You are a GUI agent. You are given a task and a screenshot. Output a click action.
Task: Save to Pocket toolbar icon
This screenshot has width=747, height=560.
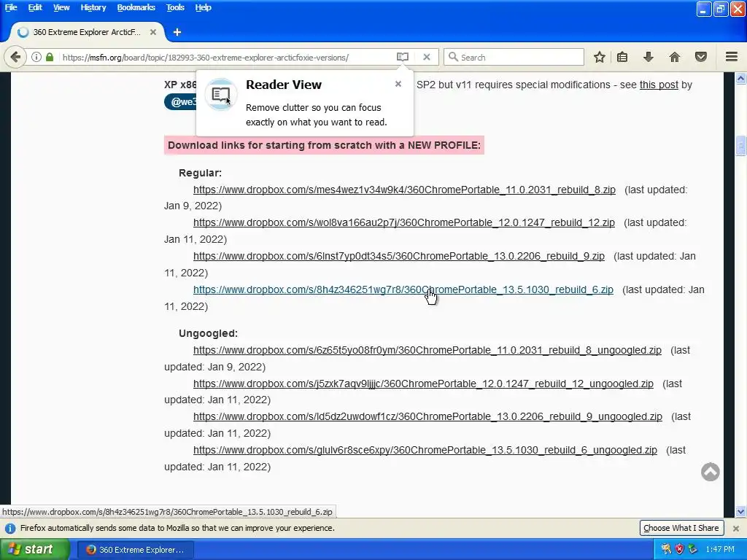tap(701, 57)
